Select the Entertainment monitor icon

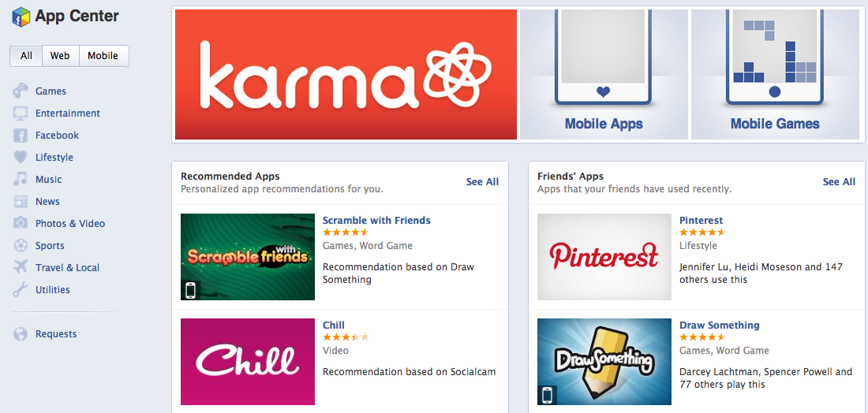21,113
